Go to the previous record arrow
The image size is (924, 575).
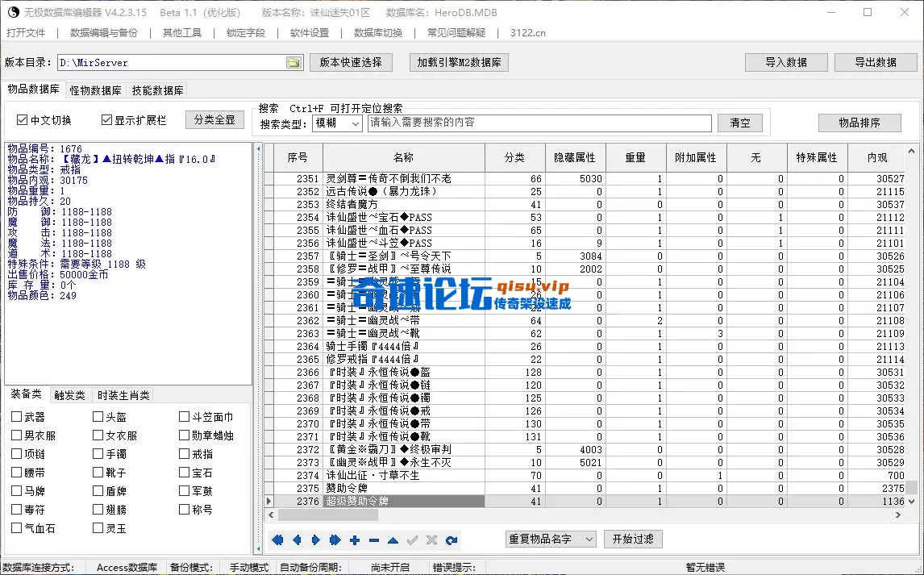tap(297, 540)
